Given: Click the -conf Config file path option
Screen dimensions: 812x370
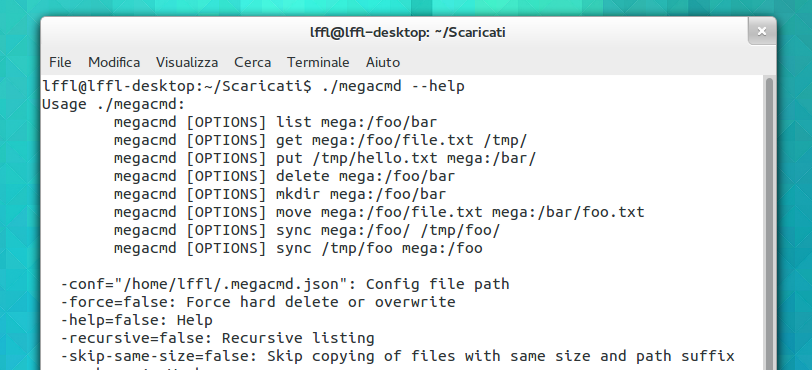Looking at the screenshot, I should tap(285, 284).
